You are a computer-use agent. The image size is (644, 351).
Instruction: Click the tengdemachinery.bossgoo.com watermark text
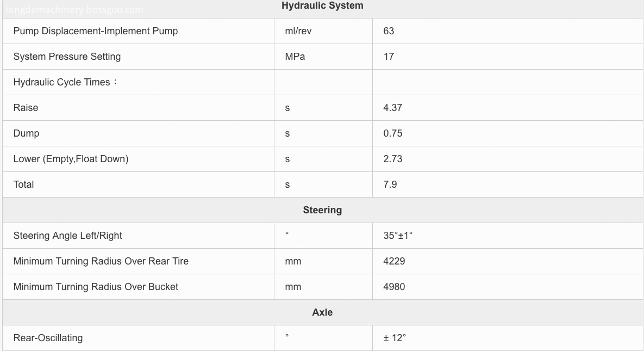coord(74,9)
